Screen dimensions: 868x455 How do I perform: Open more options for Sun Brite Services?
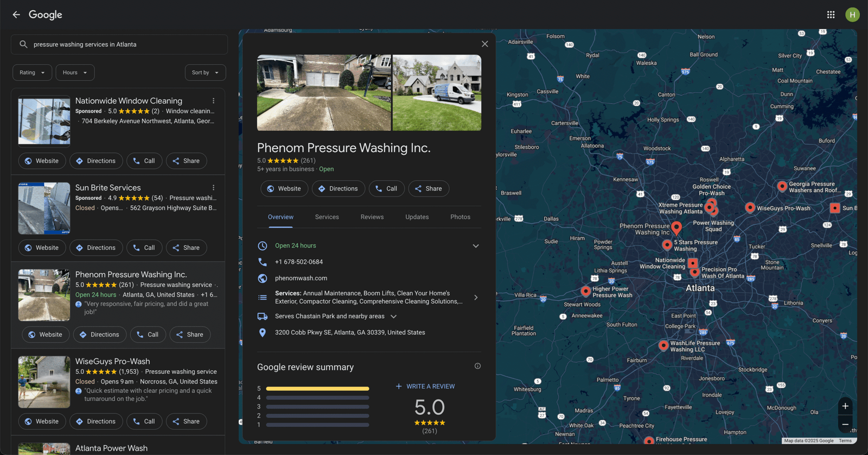click(x=214, y=188)
